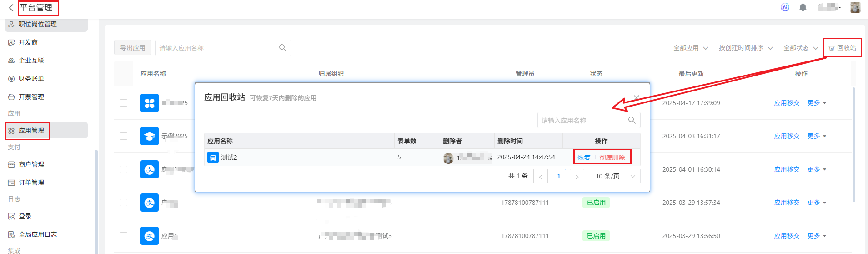
Task: Restore 测试2 with the 恢复 link
Action: coord(584,157)
